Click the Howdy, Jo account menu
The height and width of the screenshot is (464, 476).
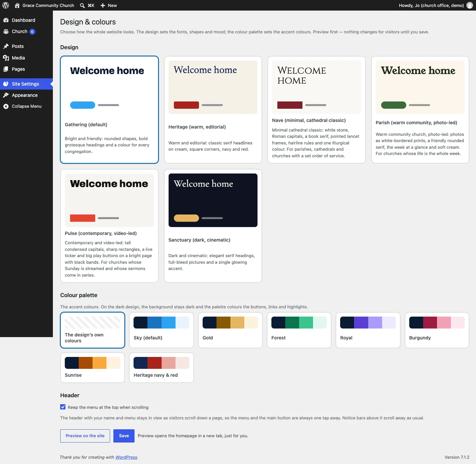pyautogui.click(x=436, y=5)
